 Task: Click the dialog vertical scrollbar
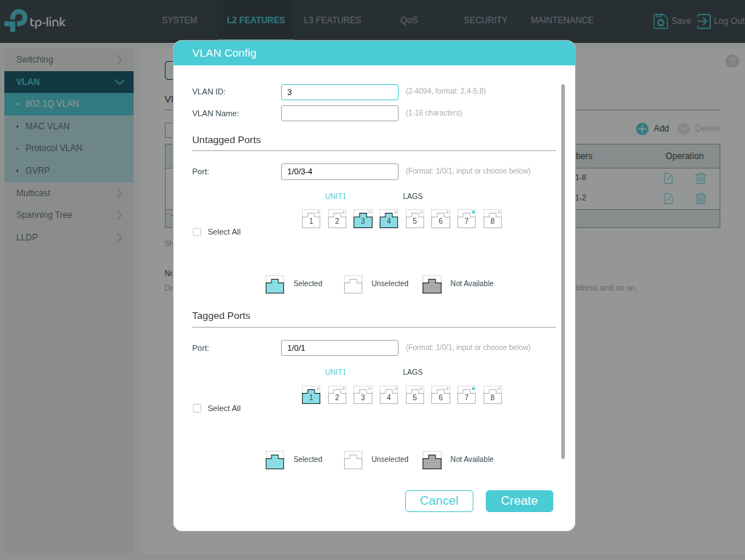(x=563, y=272)
